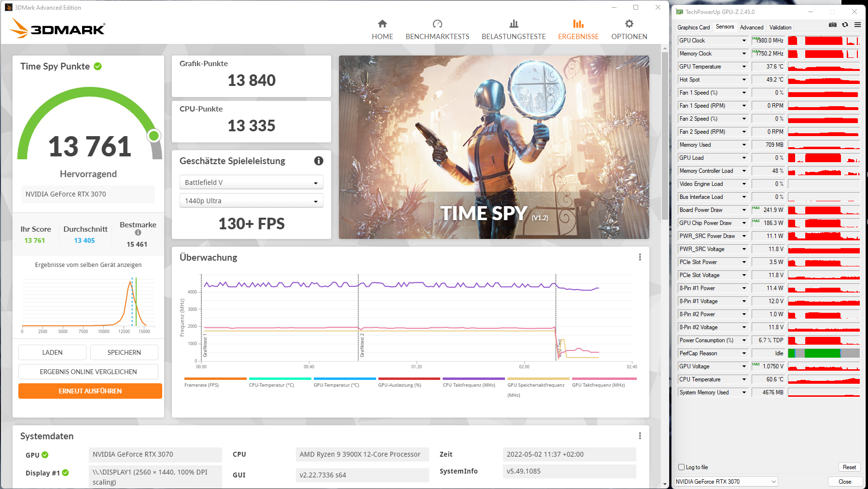Open the OPTIONEN settings section

coord(629,30)
